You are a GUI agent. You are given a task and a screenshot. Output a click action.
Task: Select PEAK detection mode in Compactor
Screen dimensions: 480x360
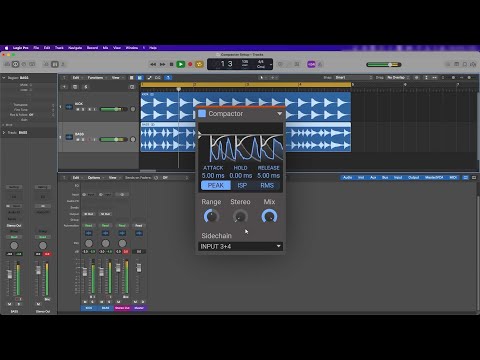216,185
